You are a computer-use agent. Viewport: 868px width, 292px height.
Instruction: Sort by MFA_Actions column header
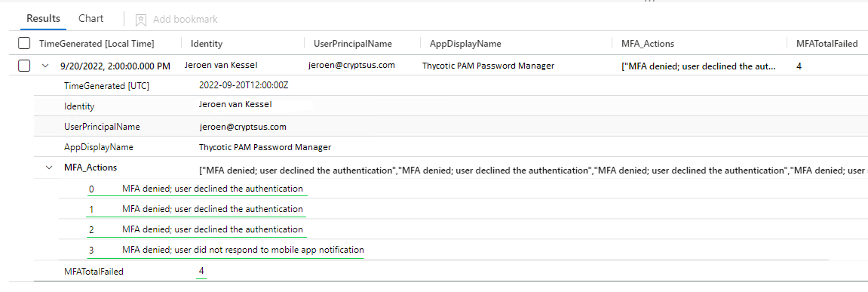click(648, 43)
